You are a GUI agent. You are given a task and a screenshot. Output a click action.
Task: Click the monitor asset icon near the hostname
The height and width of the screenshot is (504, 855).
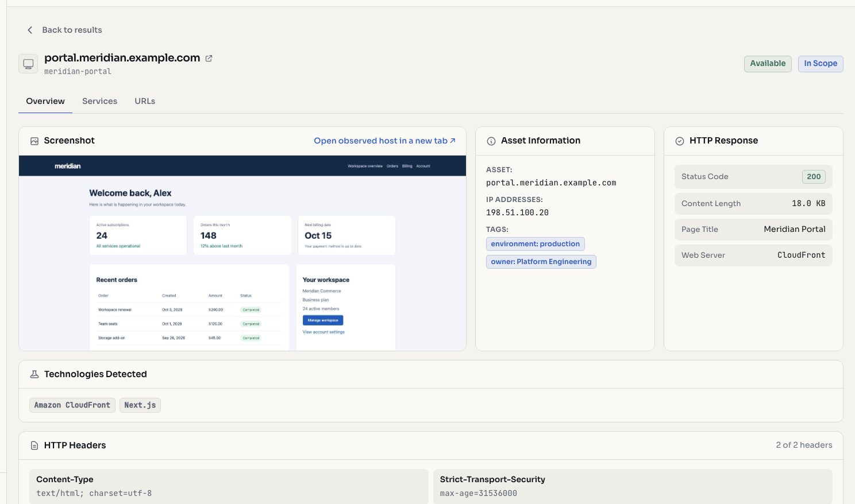[28, 64]
